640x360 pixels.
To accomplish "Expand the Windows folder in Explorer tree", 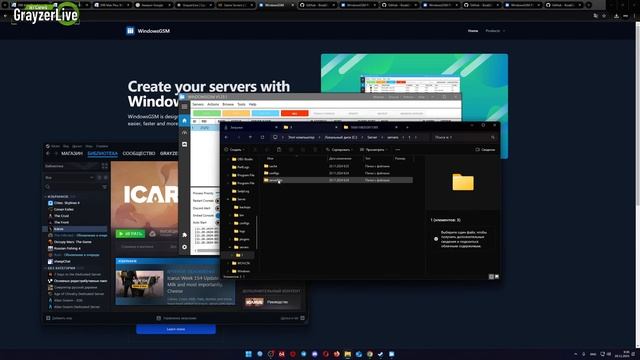I will [x=228, y=271].
